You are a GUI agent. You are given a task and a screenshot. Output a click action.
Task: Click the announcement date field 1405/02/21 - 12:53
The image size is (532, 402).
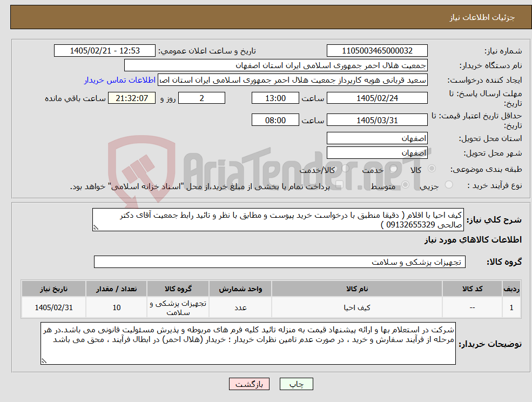pyautogui.click(x=104, y=51)
